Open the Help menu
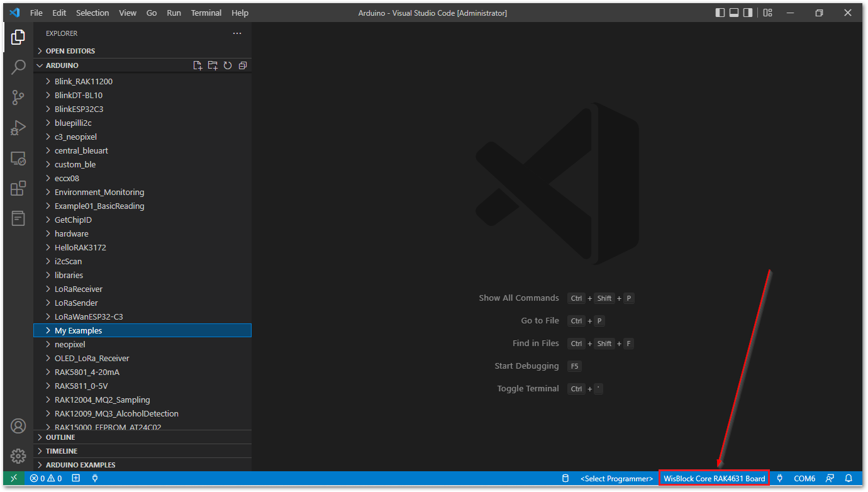Image resolution: width=868 pixels, height=492 pixels. 240,13
